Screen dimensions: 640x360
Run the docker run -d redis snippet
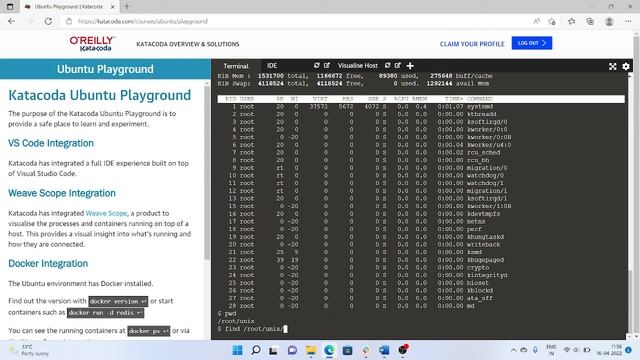pos(105,313)
